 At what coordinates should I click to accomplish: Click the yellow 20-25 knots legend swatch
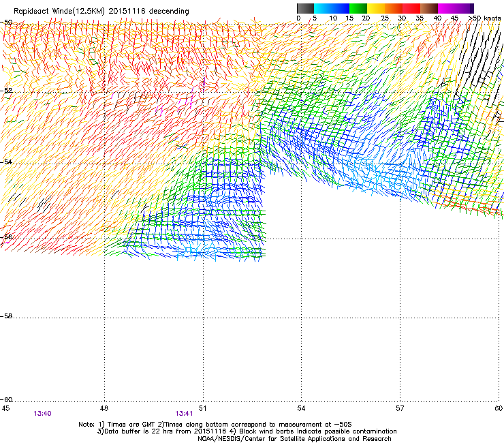tap(376, 8)
